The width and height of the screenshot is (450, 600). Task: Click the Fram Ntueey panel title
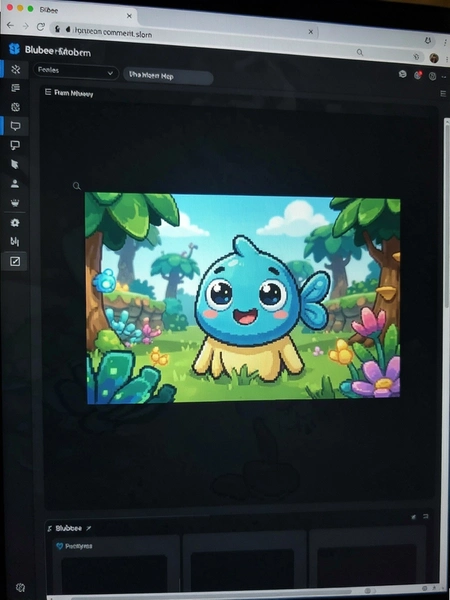coord(73,93)
